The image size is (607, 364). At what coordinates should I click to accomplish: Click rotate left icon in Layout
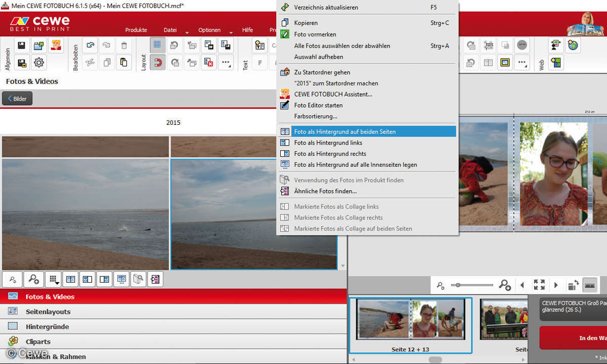[x=175, y=45]
